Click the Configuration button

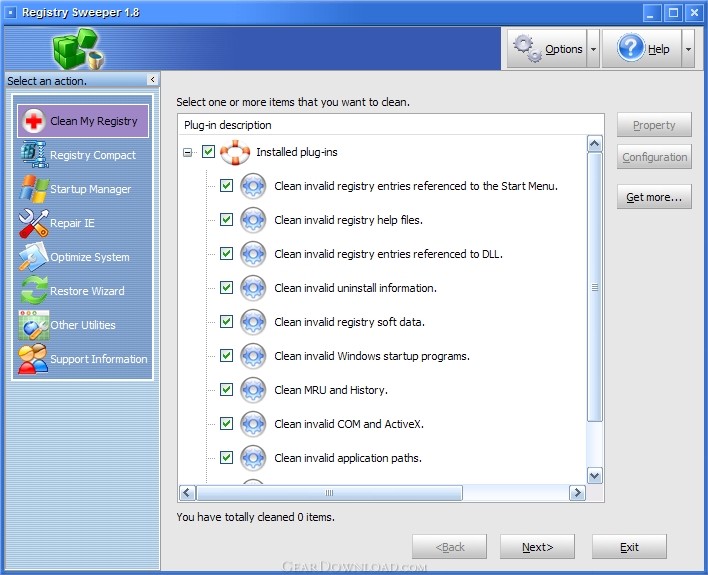pos(654,157)
